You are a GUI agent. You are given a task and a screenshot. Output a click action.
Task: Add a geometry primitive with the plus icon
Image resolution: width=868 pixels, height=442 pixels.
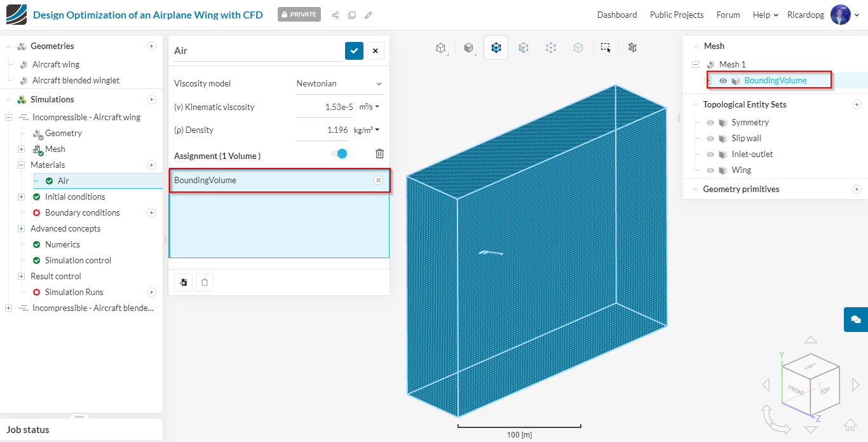click(857, 189)
